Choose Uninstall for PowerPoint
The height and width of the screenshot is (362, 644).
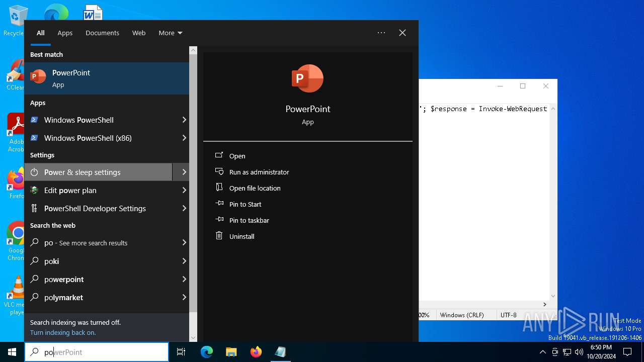[x=242, y=236]
